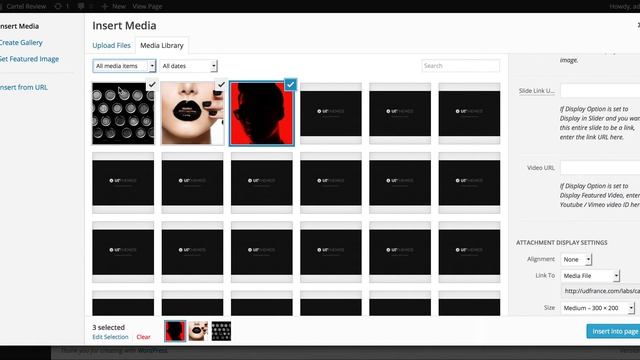Open Set Featured Image in the sidebar
Viewport: 640px width, 360px height.
[x=29, y=59]
